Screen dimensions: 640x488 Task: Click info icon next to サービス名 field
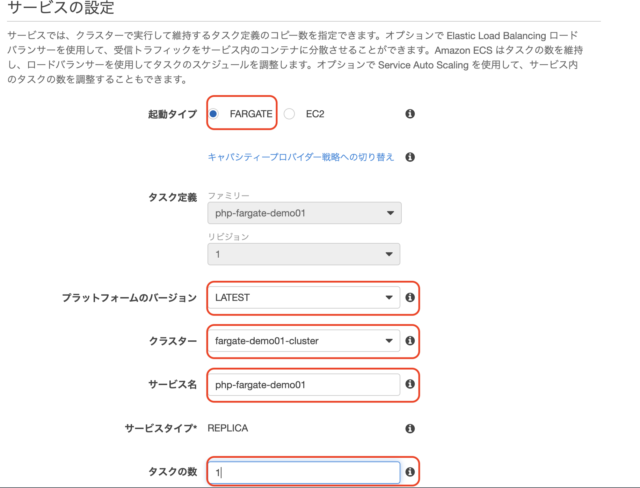pos(410,384)
